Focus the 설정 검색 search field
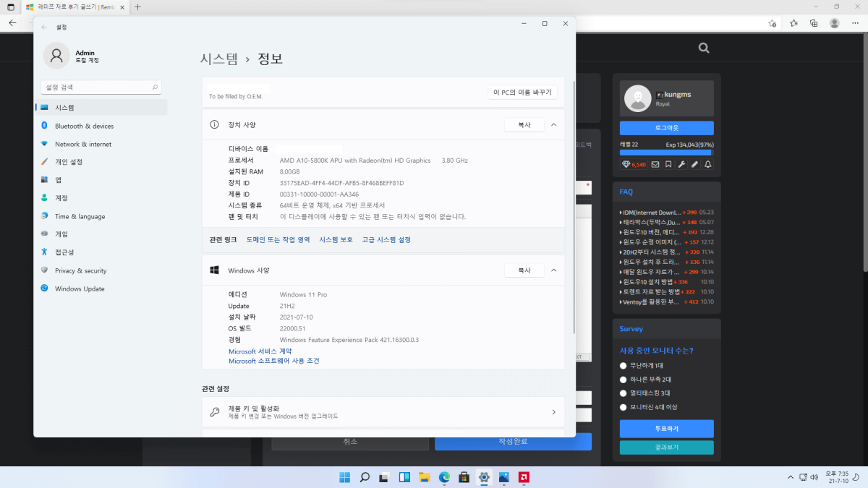 coord(101,87)
